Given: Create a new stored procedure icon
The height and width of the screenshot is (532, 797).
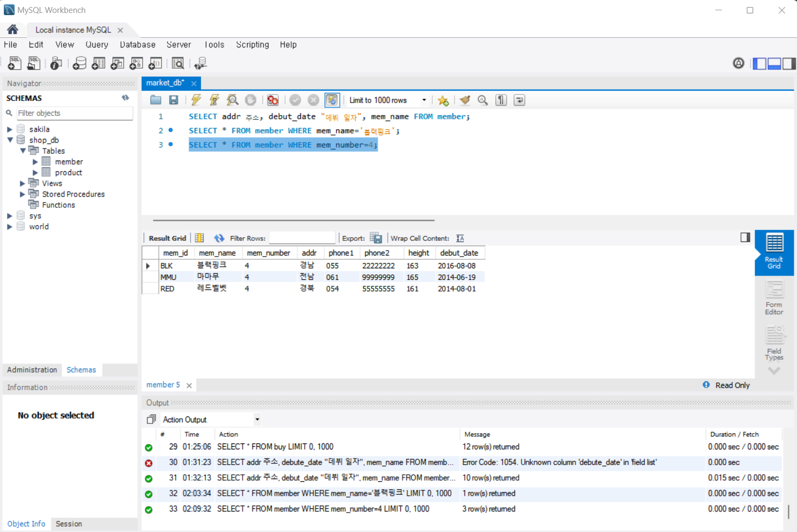Looking at the screenshot, I should click(136, 63).
